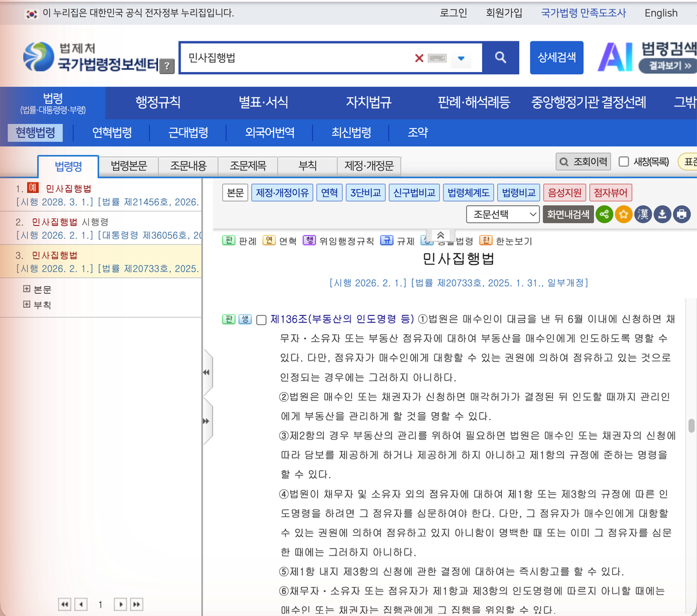Switch to the 법령명 tab
The width and height of the screenshot is (697, 616).
pyautogui.click(x=69, y=166)
